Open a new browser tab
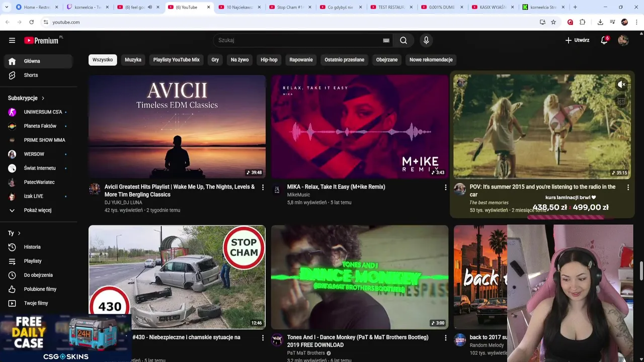The image size is (644, 362). point(575,7)
